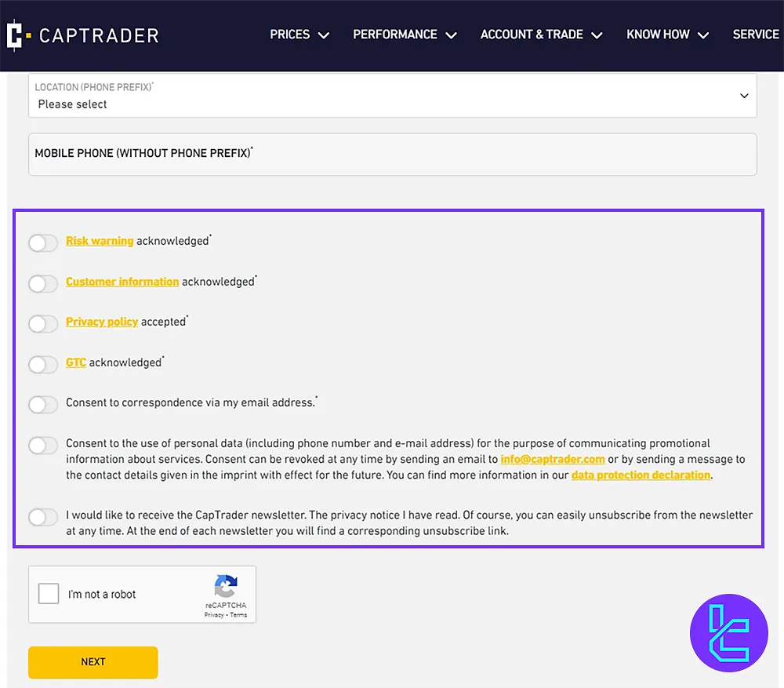Toggle Customer information acknowledged switch
This screenshot has width=784, height=688.
click(x=43, y=284)
